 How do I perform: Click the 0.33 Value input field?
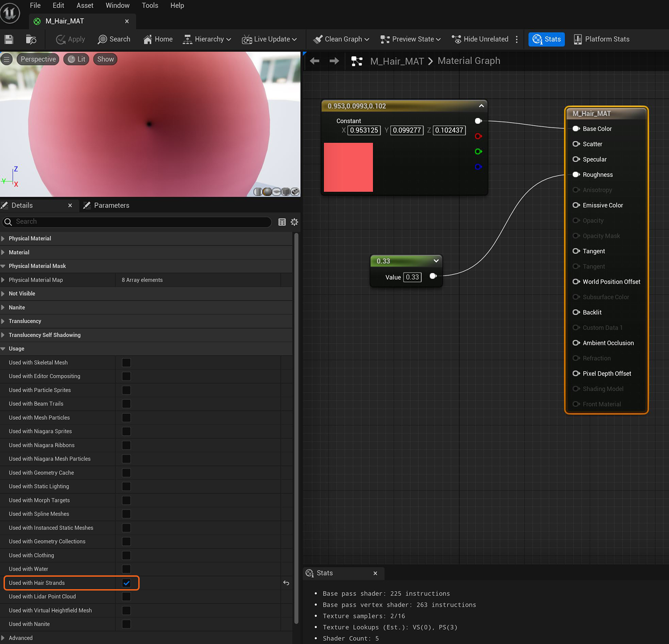(413, 277)
